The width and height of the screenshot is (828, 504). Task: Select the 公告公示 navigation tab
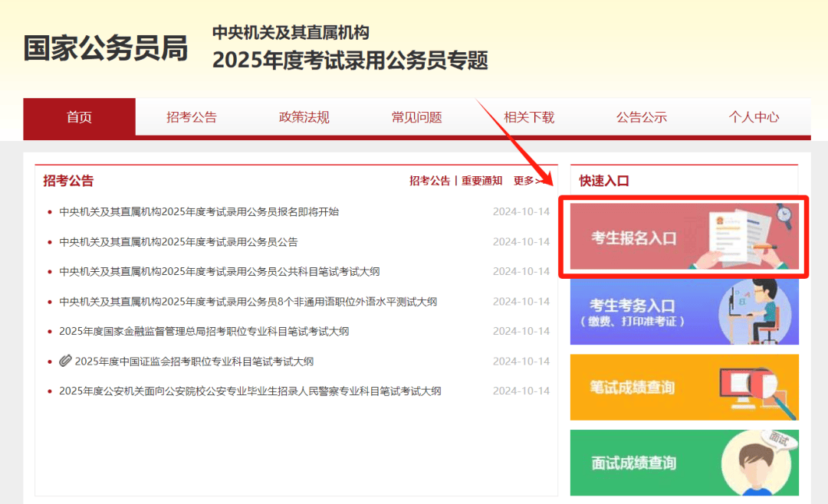(x=642, y=117)
